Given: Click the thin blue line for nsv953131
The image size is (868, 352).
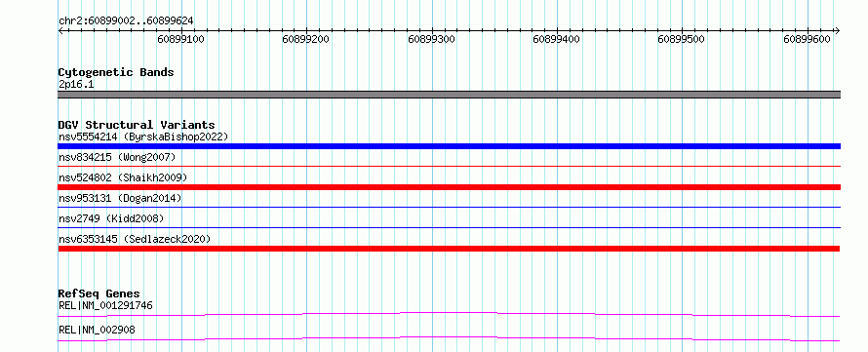Looking at the screenshot, I should click(449, 207).
